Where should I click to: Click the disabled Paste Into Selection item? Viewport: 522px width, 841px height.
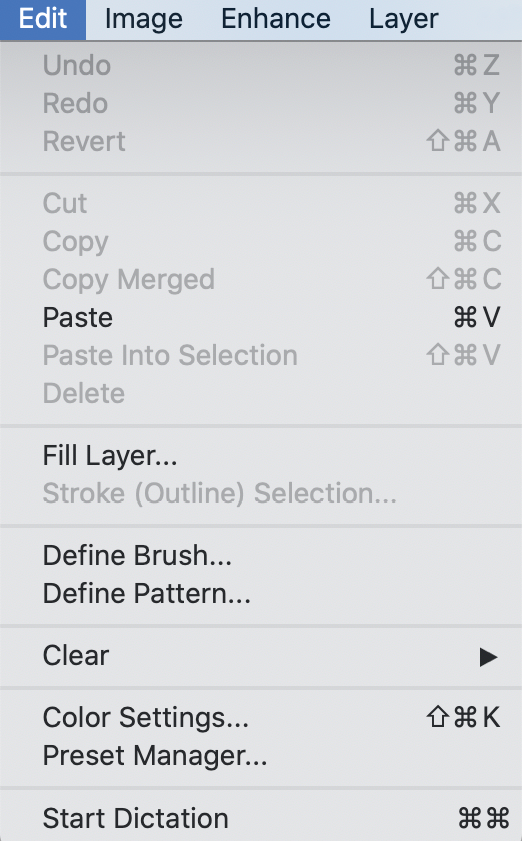261,355
